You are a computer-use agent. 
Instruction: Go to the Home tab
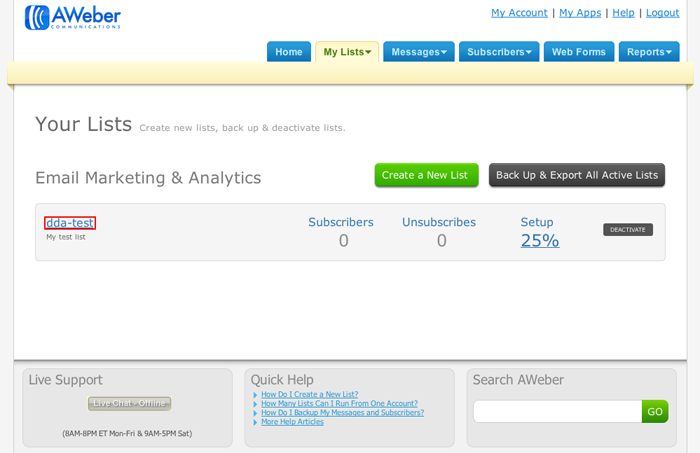click(x=289, y=52)
